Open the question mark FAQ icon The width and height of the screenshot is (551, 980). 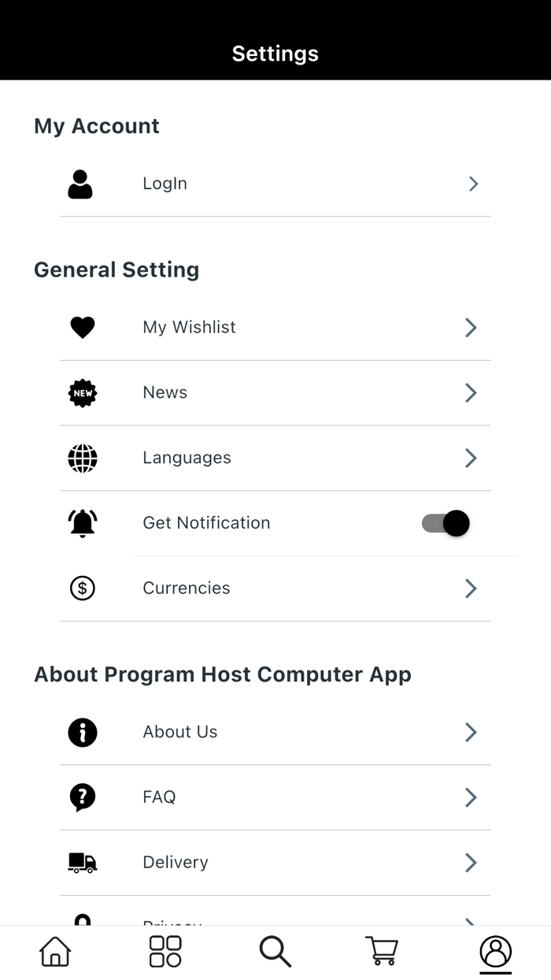coord(82,797)
